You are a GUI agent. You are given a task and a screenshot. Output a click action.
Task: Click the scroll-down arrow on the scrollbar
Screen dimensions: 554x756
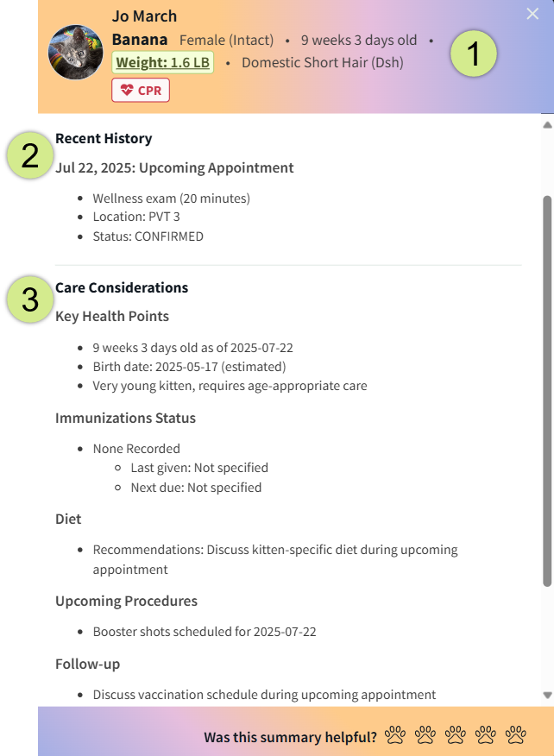tap(547, 695)
